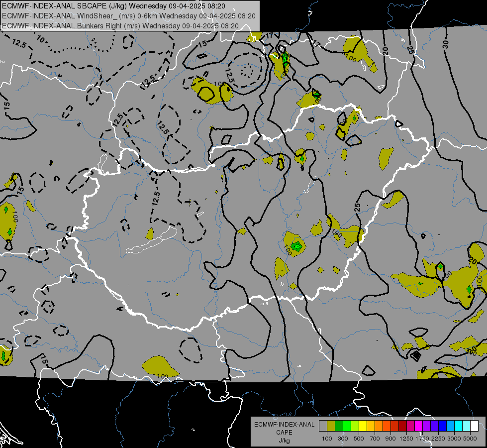Viewport: 487px width, 448px height.
Task: Click the 700 tick label under legend
Action: coord(375,439)
